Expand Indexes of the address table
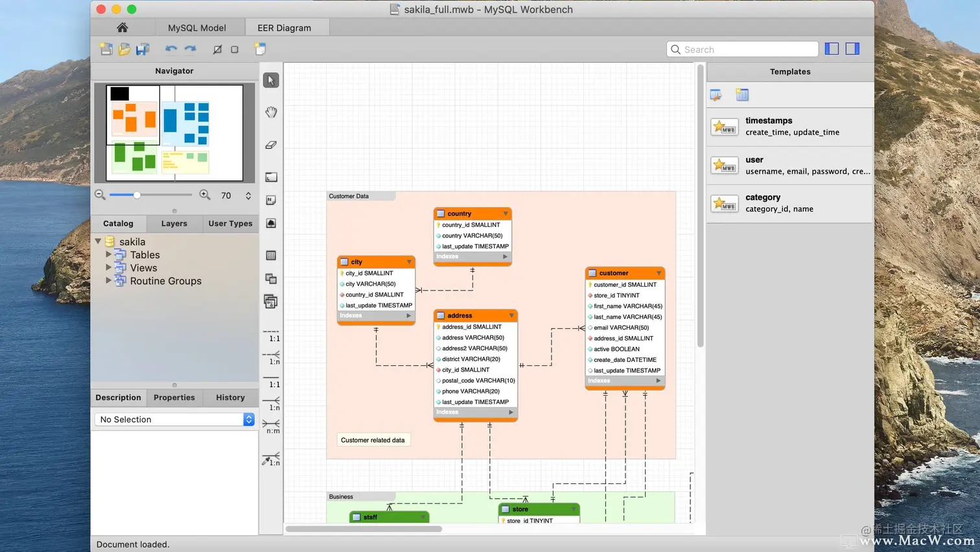980x552 pixels. (511, 413)
